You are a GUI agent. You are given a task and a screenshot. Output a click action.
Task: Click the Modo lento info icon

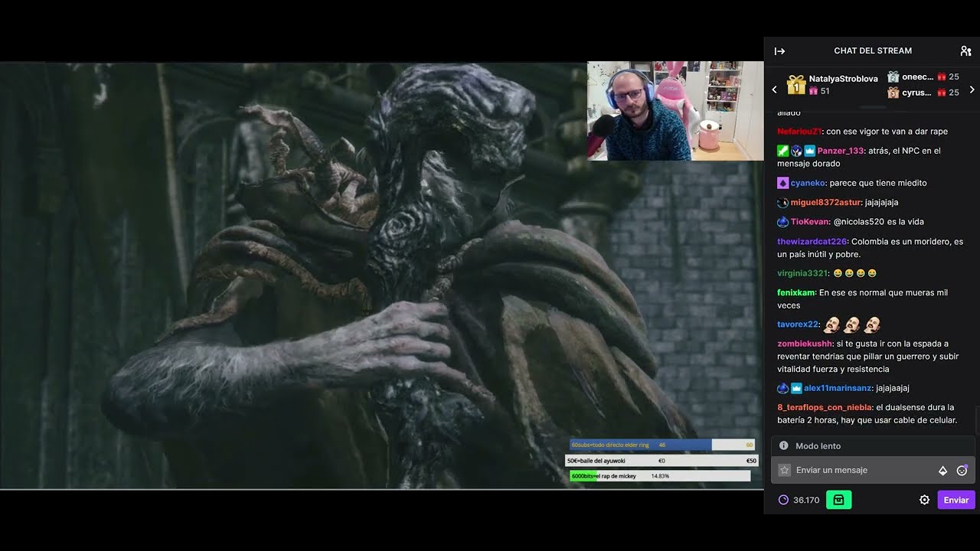click(x=783, y=446)
